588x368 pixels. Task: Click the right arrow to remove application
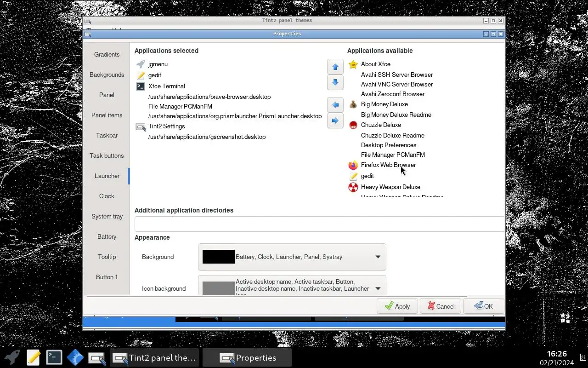335,121
